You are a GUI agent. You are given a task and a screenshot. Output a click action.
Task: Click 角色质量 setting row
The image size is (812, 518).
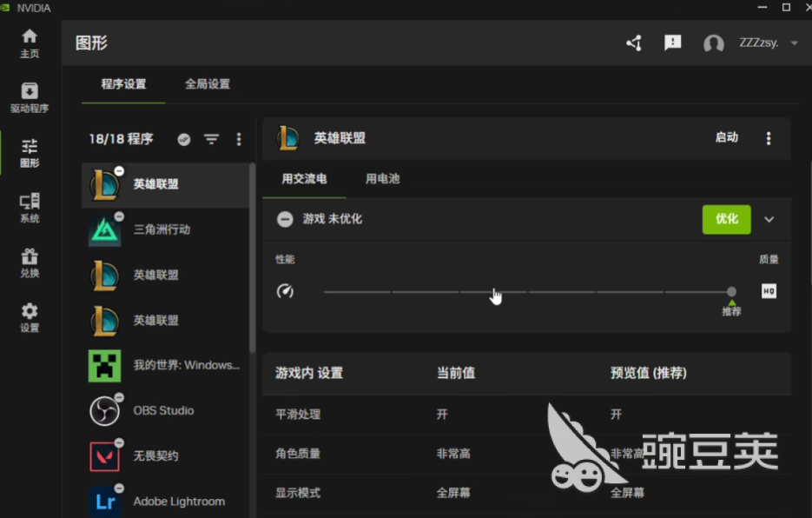pos(526,454)
